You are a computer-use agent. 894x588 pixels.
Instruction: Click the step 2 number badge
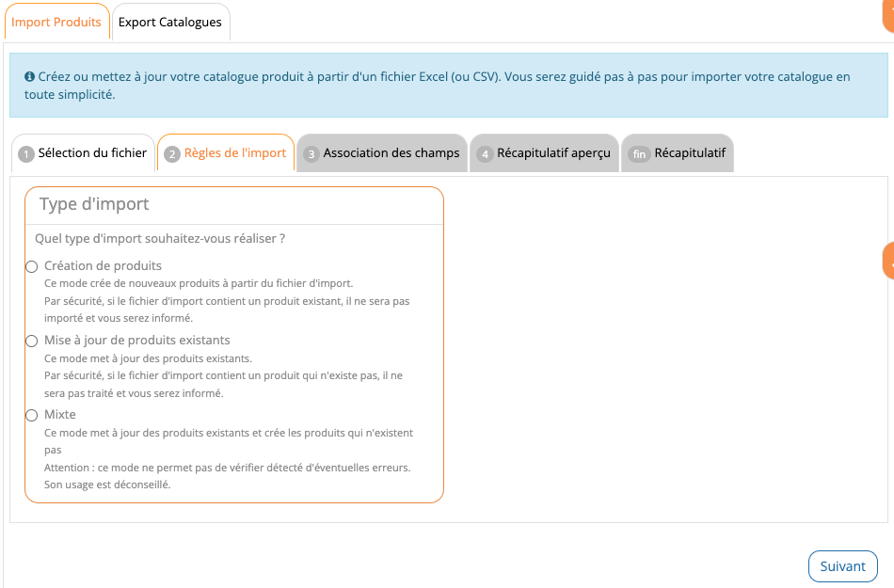[x=172, y=154]
